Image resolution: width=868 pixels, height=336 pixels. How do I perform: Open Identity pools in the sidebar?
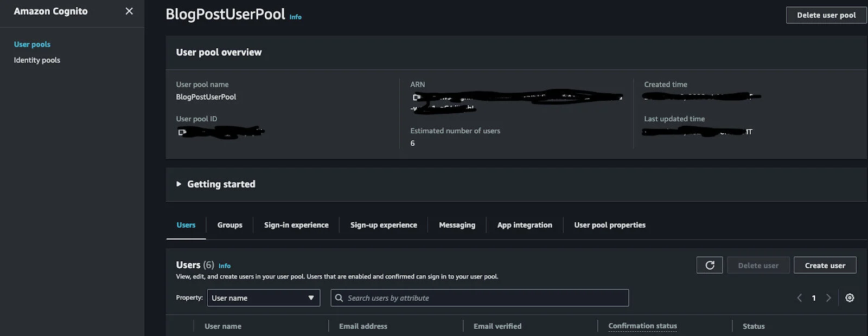click(x=37, y=60)
